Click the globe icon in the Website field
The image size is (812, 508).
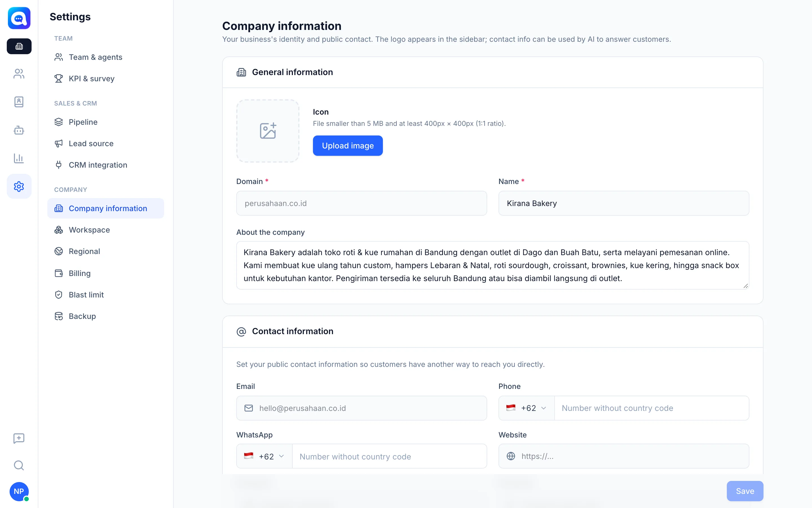[511, 456]
